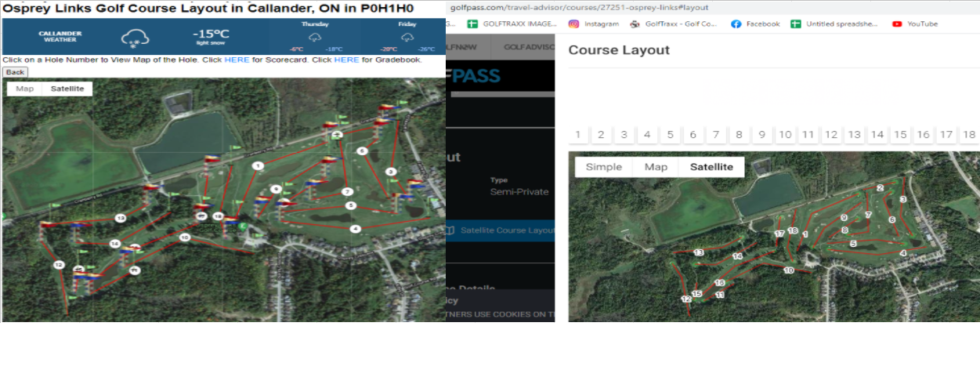Click the Course Layout heading

click(x=619, y=50)
